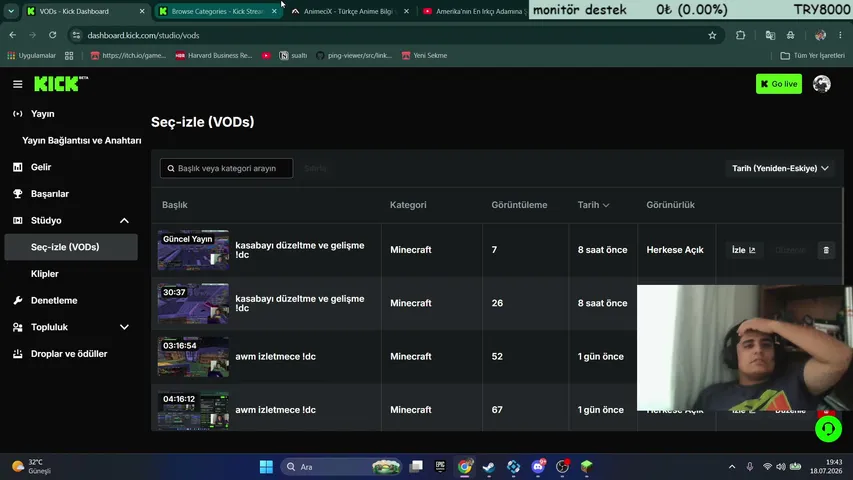Open the Windows Start menu
Image resolution: width=853 pixels, height=480 pixels.
tap(266, 466)
